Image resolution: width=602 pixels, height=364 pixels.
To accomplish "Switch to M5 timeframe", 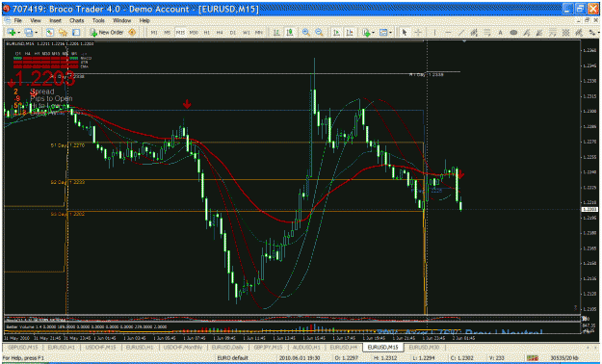I will [167, 33].
